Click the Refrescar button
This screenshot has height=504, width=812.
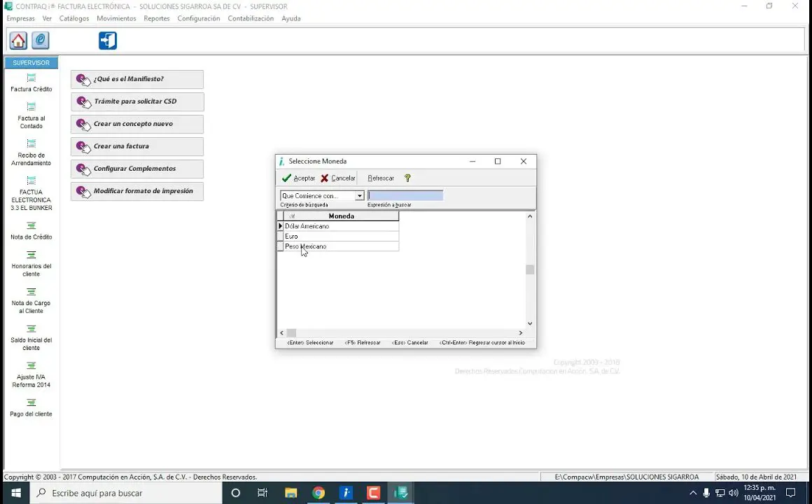381,178
